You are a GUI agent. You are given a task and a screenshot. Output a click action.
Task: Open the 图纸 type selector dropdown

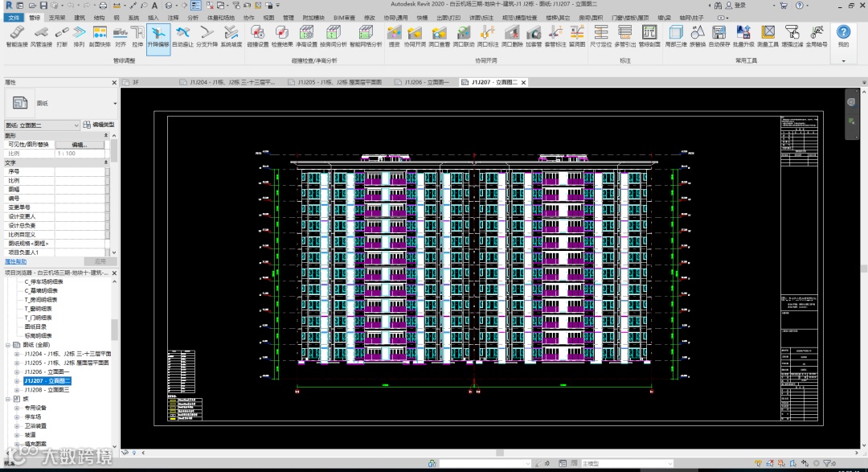(61, 103)
